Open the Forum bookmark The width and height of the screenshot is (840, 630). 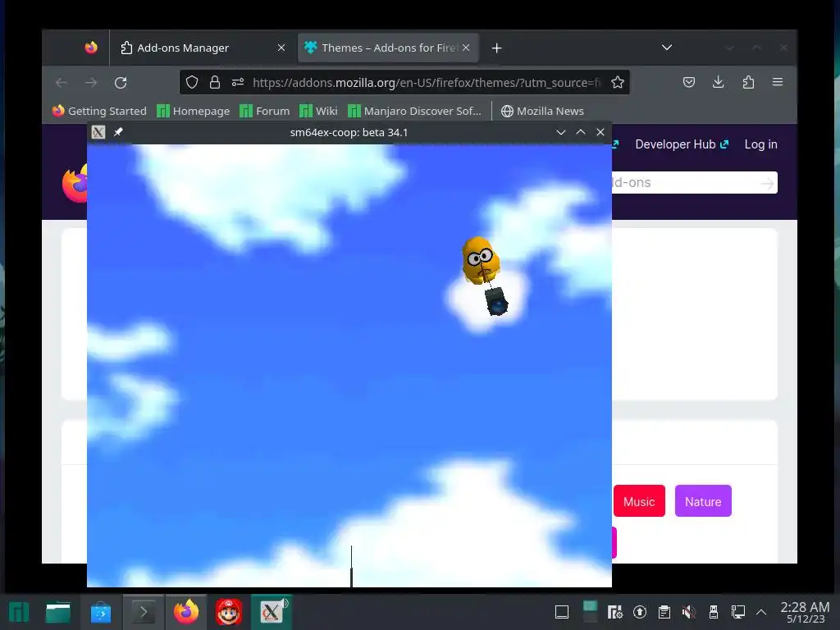pyautogui.click(x=265, y=111)
